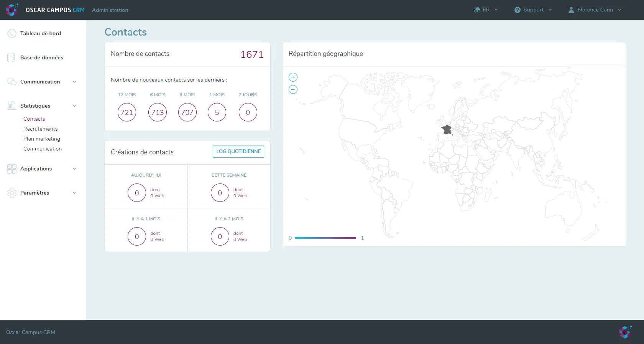Click Oscar Campus CRM footer link

coord(31,332)
